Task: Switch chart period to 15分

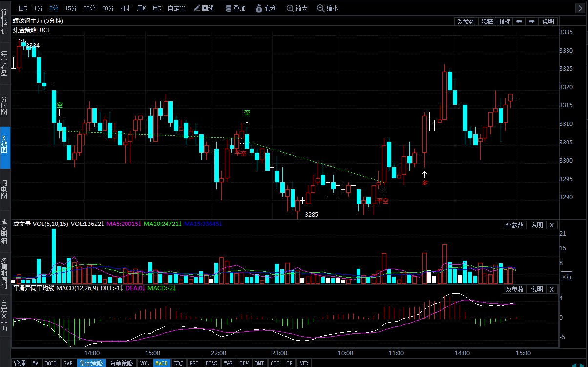Action: 71,8
